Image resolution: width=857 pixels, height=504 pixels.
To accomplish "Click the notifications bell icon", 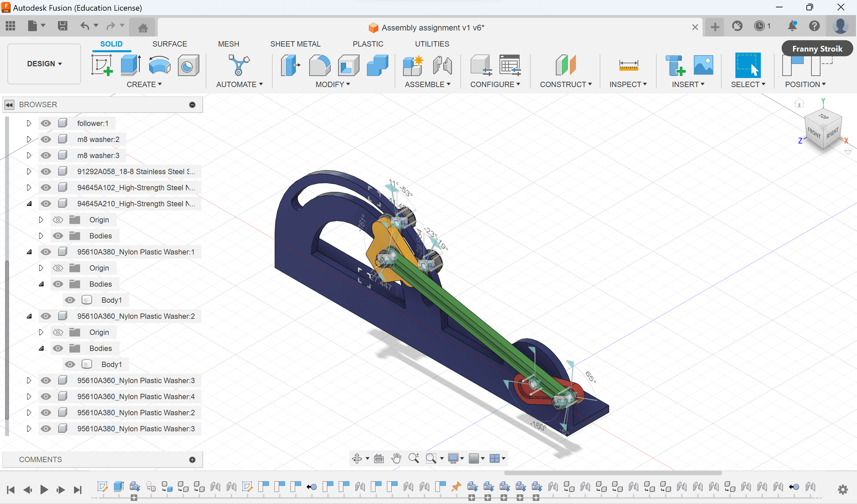I will 792,26.
